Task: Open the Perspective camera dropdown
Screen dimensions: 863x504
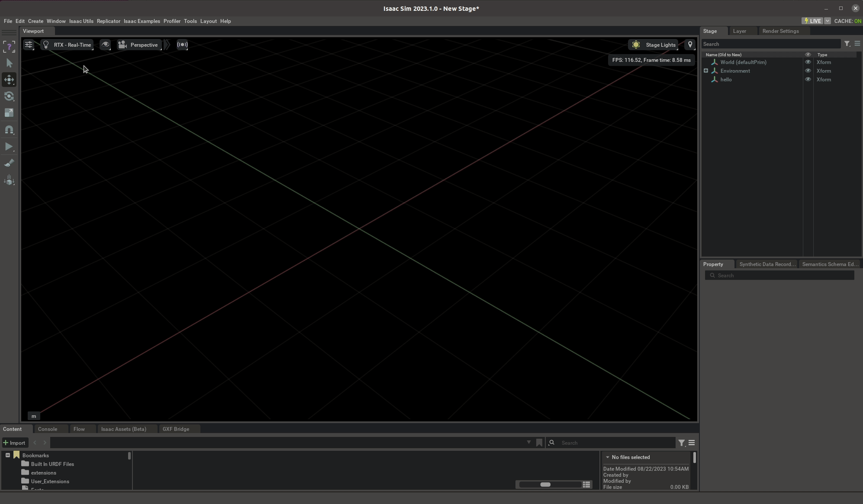Action: [139, 45]
